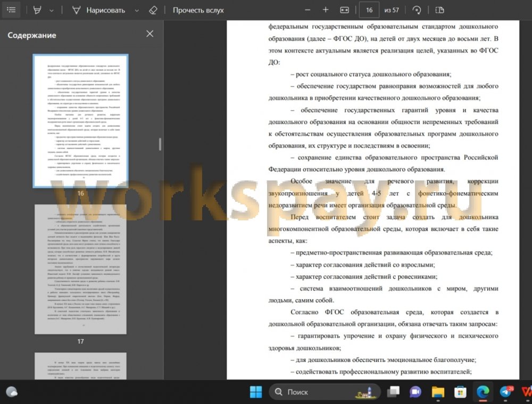Screen dimensions: 532x404
Task: Click the taskbar Поиск search box
Action: click(x=325, y=392)
